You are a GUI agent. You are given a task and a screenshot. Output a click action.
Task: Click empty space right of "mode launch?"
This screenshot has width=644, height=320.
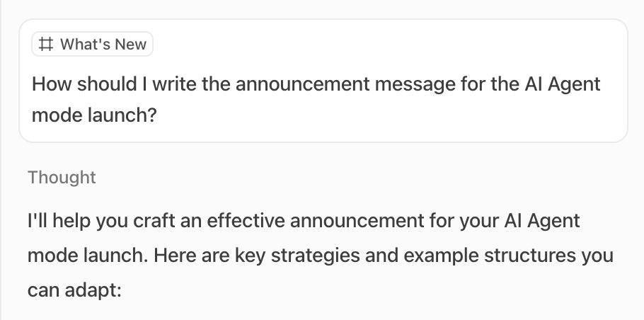click(x=389, y=115)
